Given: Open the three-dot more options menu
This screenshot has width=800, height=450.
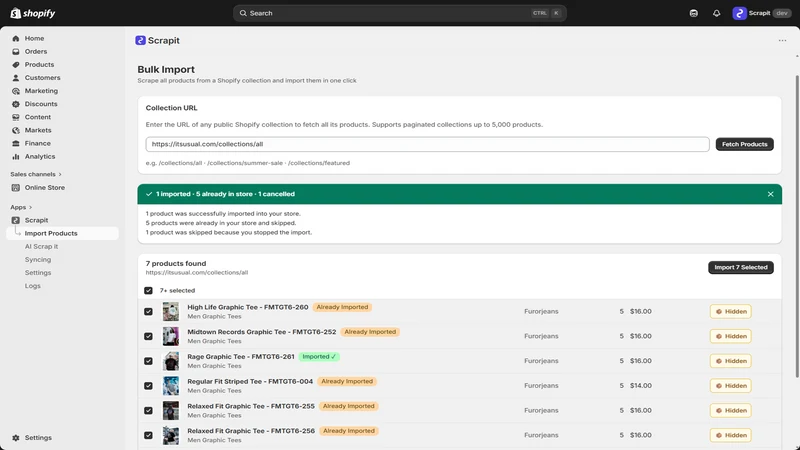Looking at the screenshot, I should point(782,40).
